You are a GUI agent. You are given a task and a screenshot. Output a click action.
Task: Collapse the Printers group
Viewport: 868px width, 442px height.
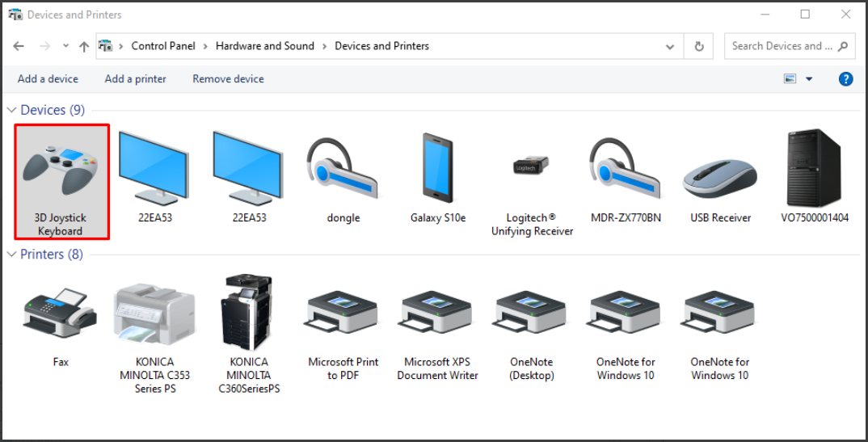pos(12,255)
